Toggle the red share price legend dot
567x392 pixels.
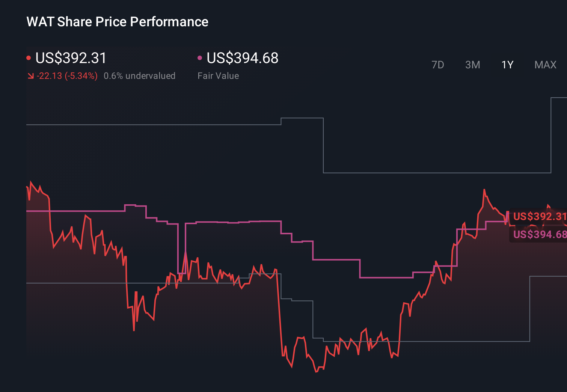(29, 57)
